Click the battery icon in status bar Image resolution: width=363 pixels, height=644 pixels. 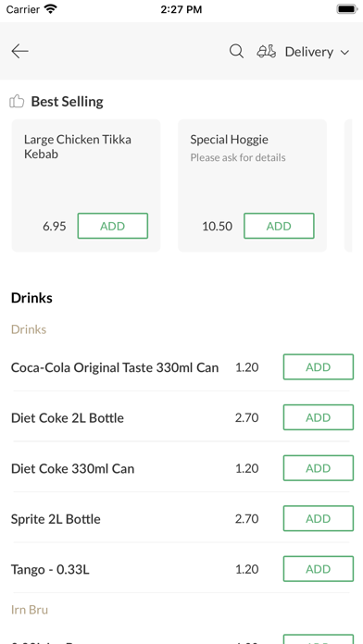pyautogui.click(x=347, y=9)
